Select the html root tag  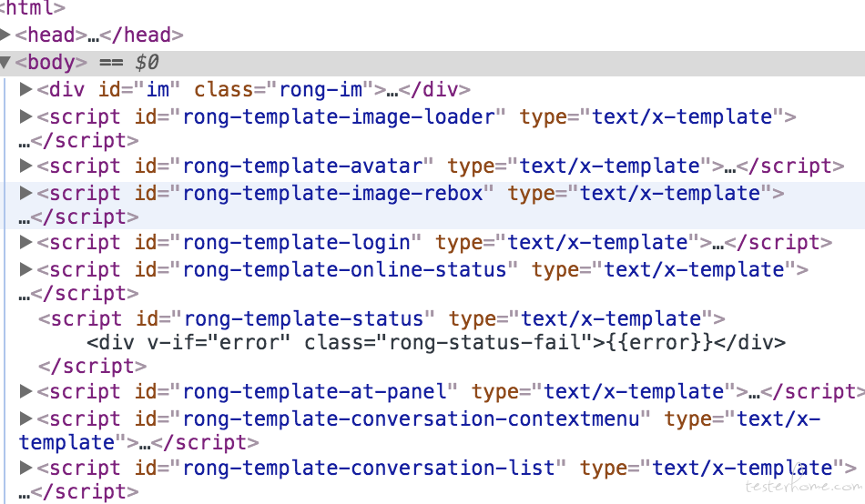33,7
